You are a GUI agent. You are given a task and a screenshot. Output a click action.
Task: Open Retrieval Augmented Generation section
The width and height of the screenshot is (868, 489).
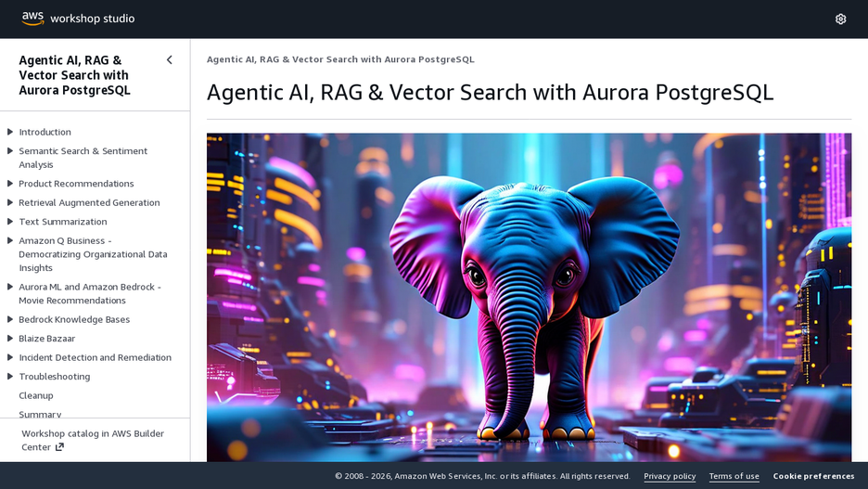[89, 202]
